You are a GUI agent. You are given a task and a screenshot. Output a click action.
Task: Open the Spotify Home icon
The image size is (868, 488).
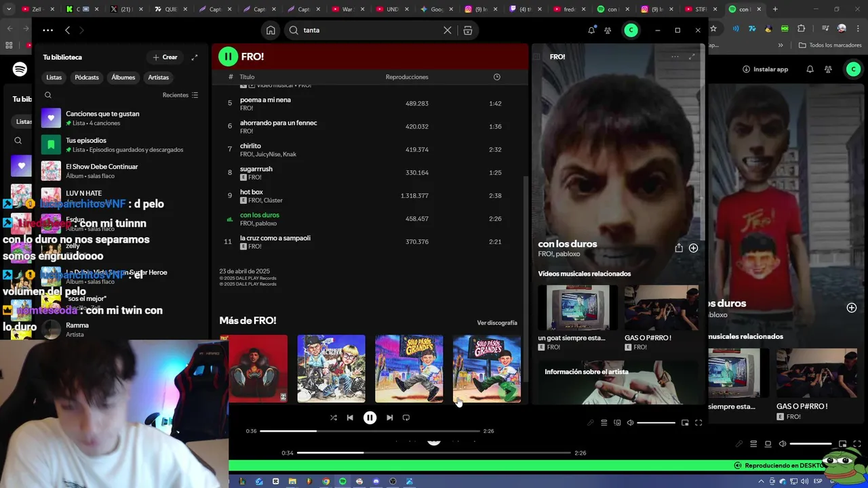(x=271, y=30)
